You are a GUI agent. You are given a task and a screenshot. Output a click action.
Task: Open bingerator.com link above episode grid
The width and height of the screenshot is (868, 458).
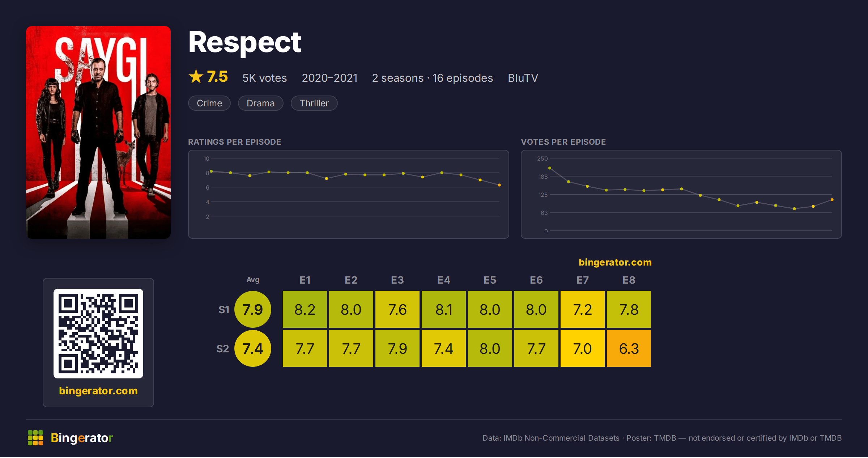[615, 262]
